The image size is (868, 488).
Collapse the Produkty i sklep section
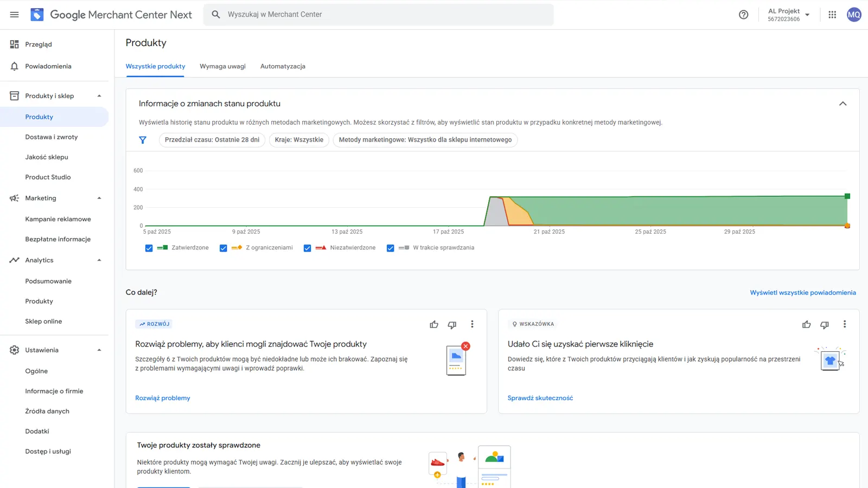[x=99, y=95]
